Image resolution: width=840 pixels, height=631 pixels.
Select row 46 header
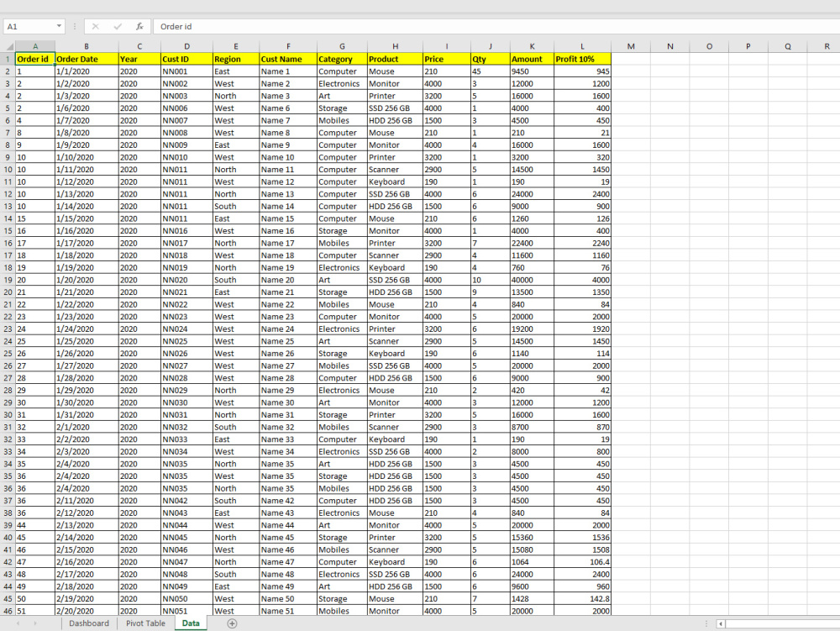(8, 611)
